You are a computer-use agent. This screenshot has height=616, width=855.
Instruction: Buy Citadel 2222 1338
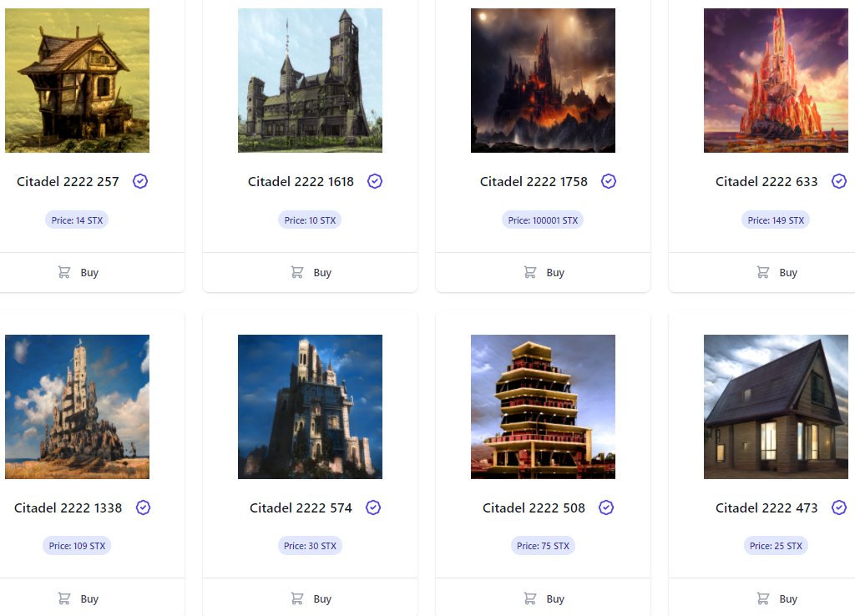[x=78, y=598]
